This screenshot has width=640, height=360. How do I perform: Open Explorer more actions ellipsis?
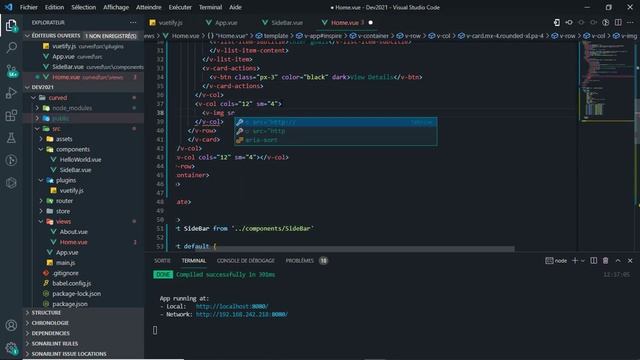(133, 22)
